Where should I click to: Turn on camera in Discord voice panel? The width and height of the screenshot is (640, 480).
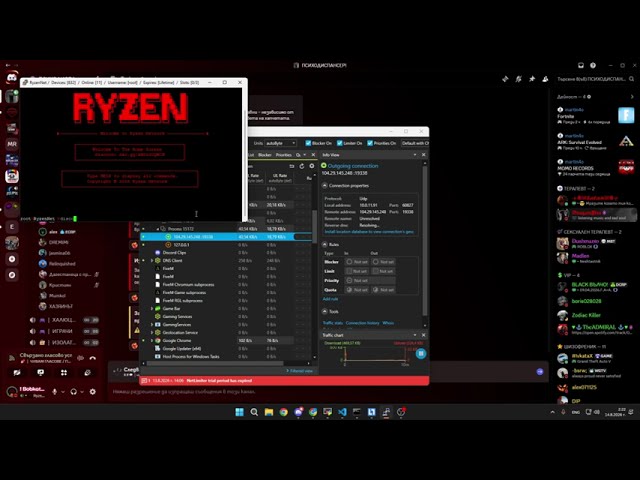point(17,373)
